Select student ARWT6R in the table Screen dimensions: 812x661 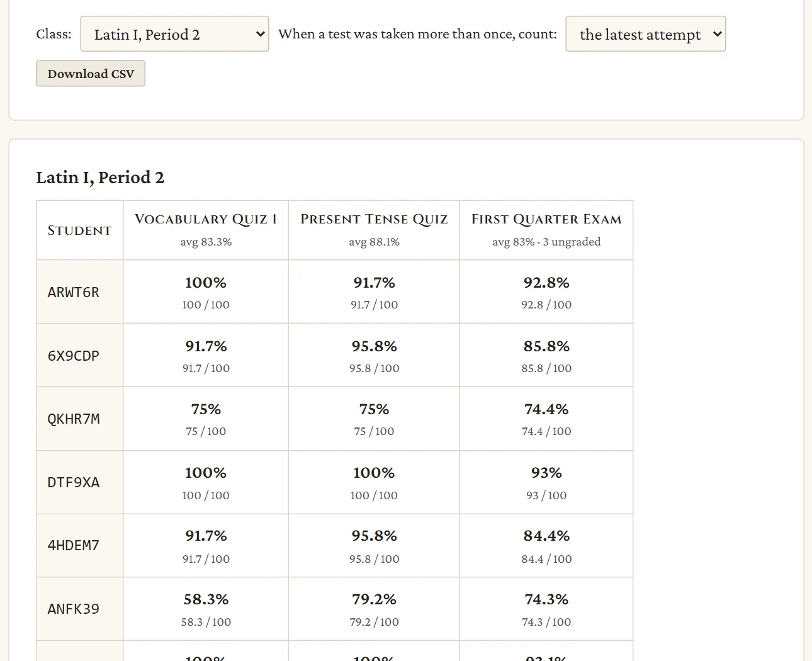(74, 292)
